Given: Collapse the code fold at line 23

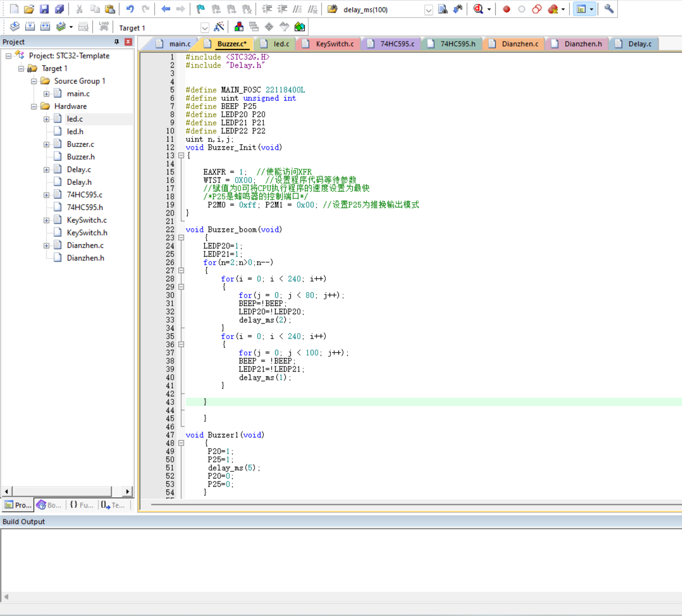Looking at the screenshot, I should click(x=181, y=238).
